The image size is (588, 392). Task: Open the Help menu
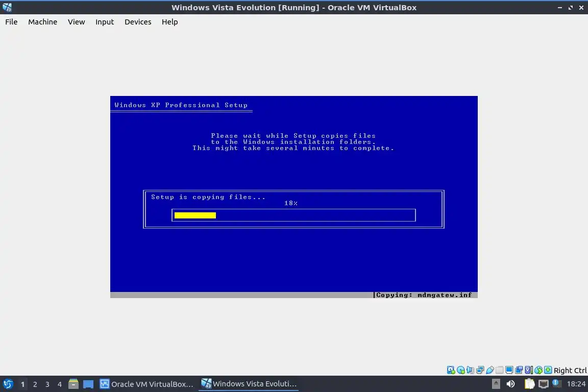pos(169,22)
